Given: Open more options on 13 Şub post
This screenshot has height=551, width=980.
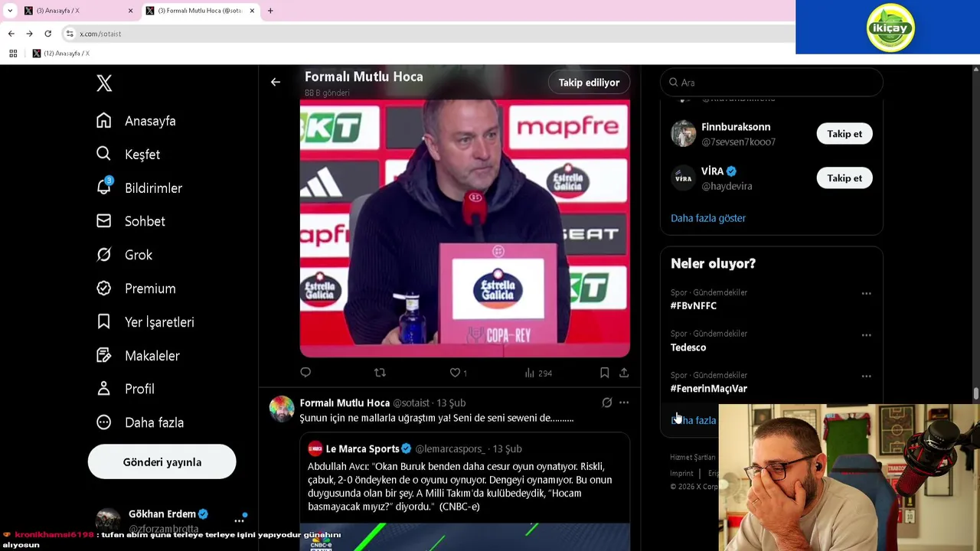Looking at the screenshot, I should click(x=624, y=403).
